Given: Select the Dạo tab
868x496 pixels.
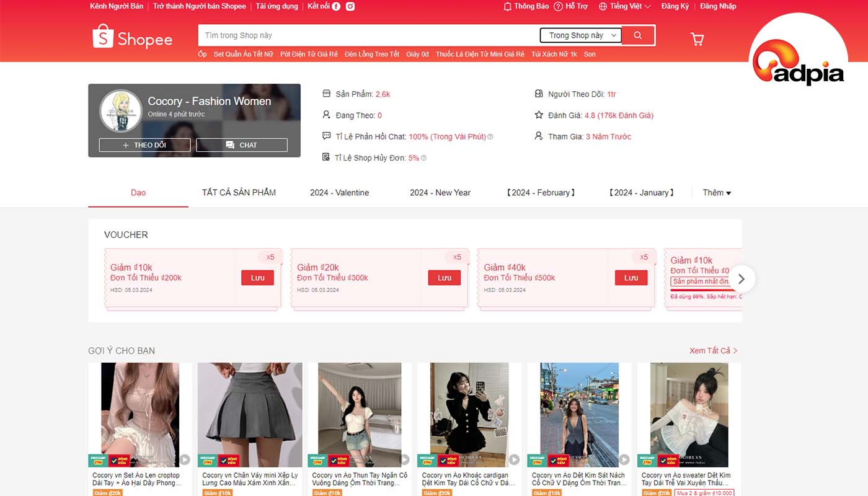Looking at the screenshot, I should (138, 193).
